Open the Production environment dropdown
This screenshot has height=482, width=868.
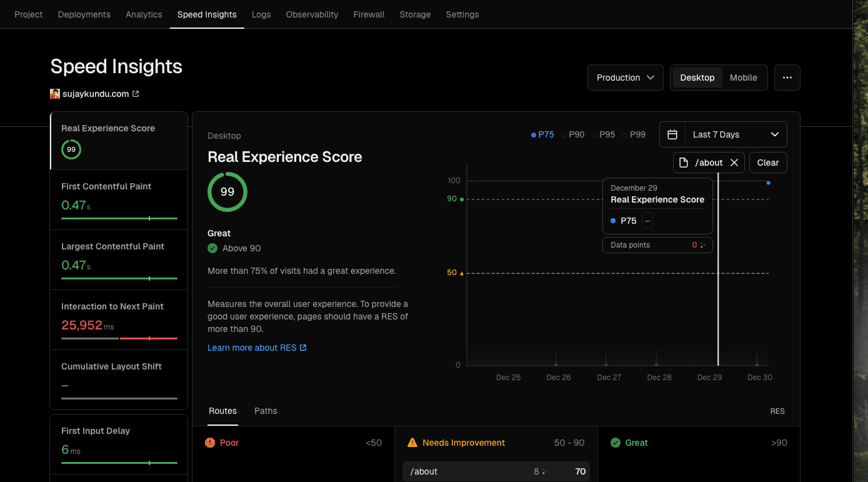[625, 77]
